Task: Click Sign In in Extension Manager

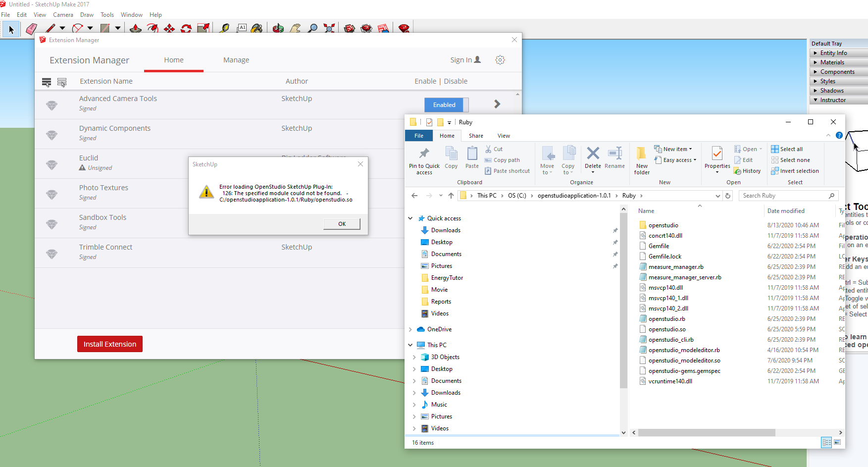Action: [x=465, y=60]
